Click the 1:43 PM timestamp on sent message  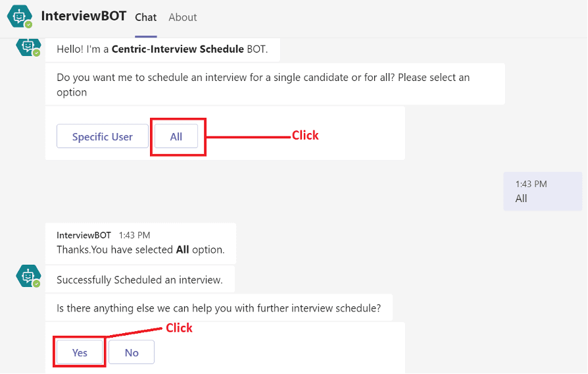point(531,184)
